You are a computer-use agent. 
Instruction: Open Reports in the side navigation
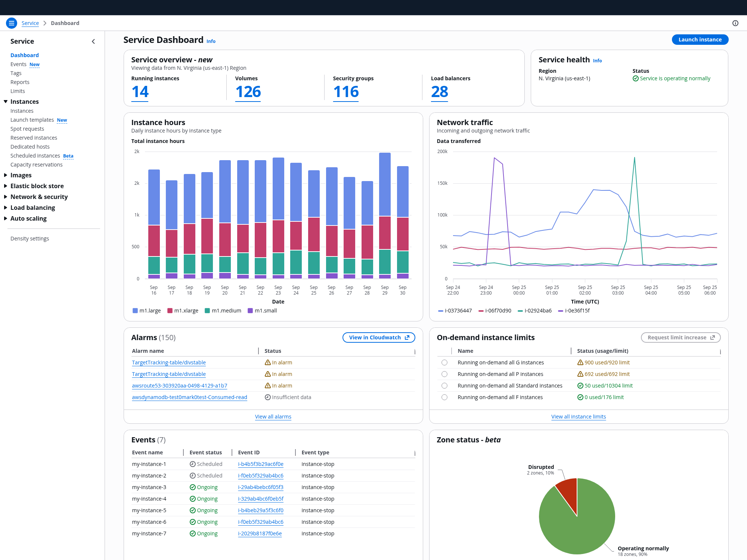[20, 82]
